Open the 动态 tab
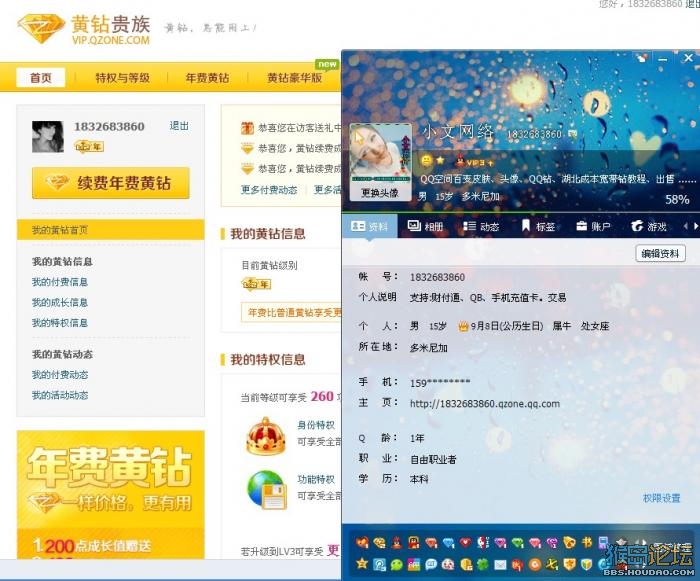700x581 pixels. [480, 226]
